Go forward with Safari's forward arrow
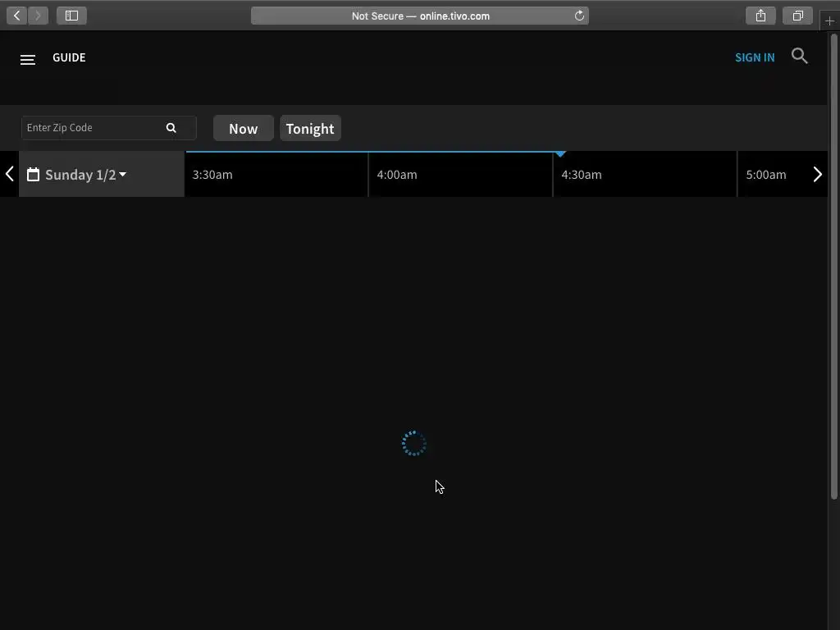 [x=38, y=16]
